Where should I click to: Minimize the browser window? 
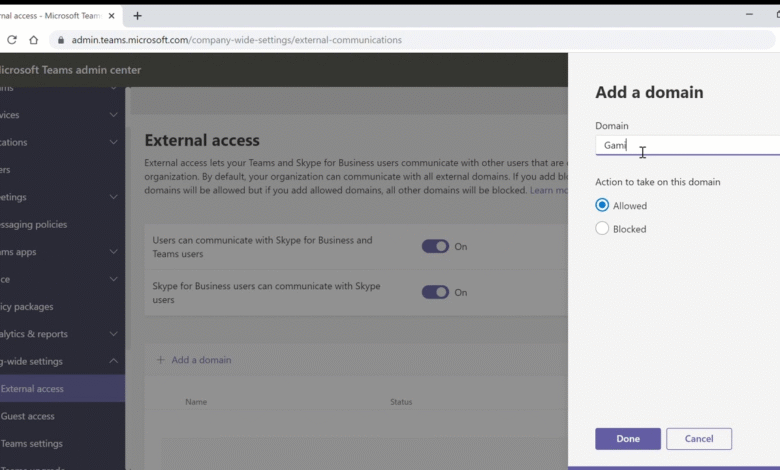coord(749,14)
